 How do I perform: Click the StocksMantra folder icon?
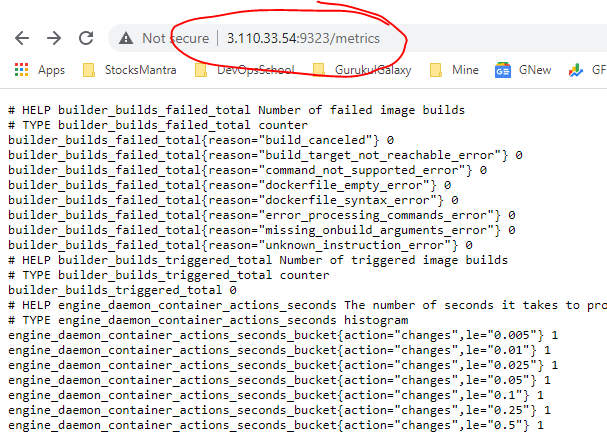pos(88,70)
